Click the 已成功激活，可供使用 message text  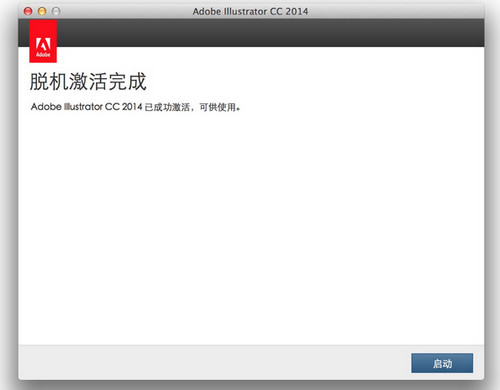192,107
